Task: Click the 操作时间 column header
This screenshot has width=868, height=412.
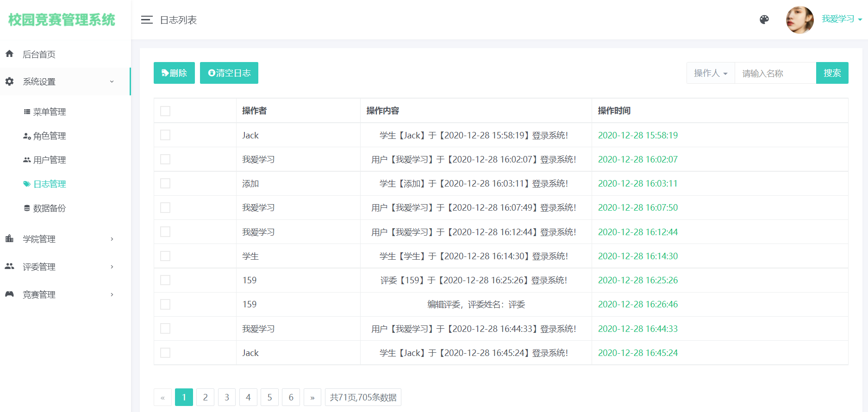Action: click(614, 111)
